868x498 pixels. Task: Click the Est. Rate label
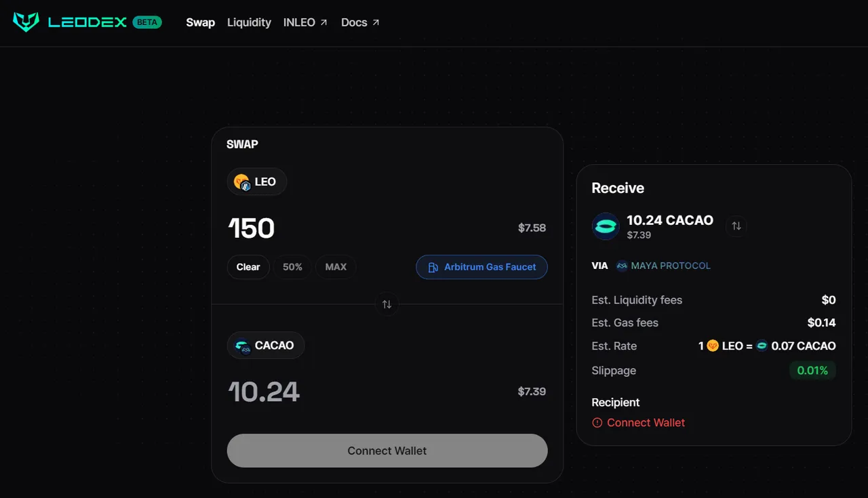tap(614, 346)
